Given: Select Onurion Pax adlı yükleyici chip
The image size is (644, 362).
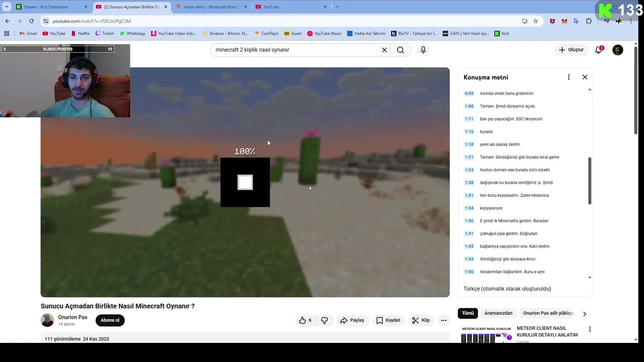Looking at the screenshot, I should 548,313.
